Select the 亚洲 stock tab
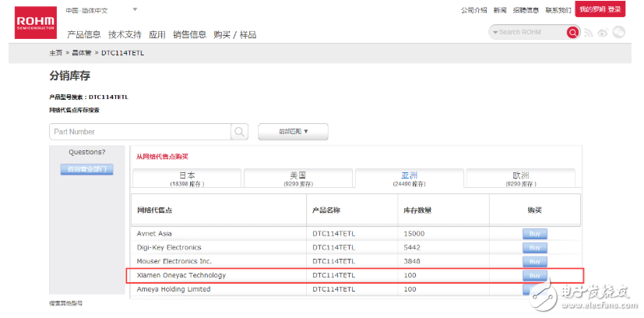The height and width of the screenshot is (318, 644). pyautogui.click(x=409, y=178)
